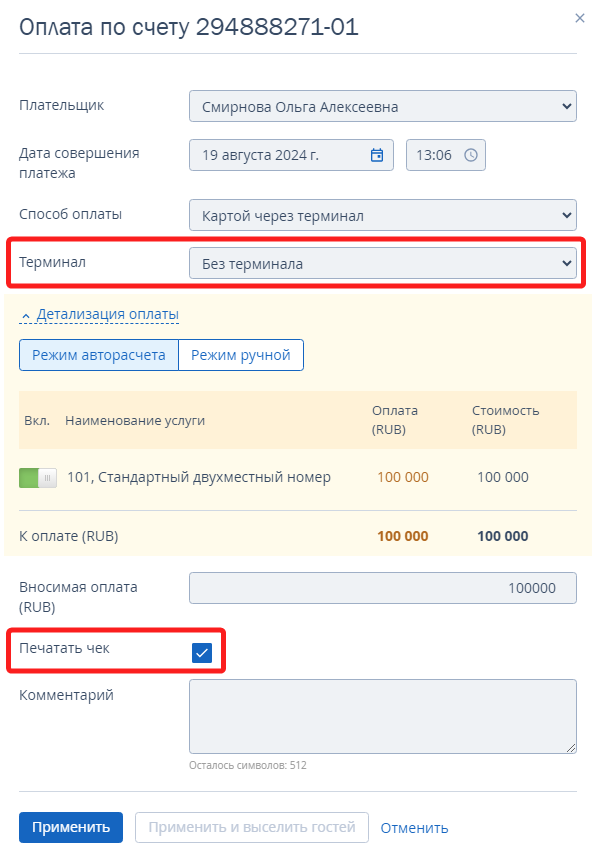Close the payment dialog with X icon
The width and height of the screenshot is (596, 861).
pos(580,18)
